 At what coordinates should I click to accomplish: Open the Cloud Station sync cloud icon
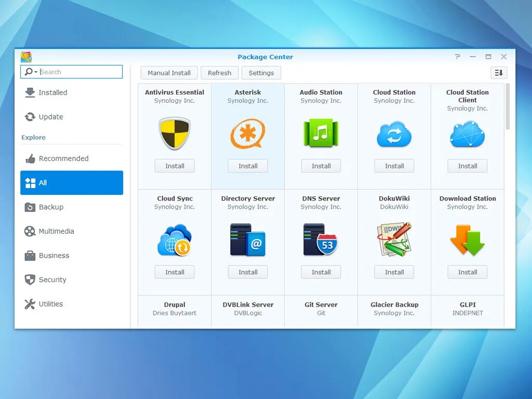[x=394, y=134]
